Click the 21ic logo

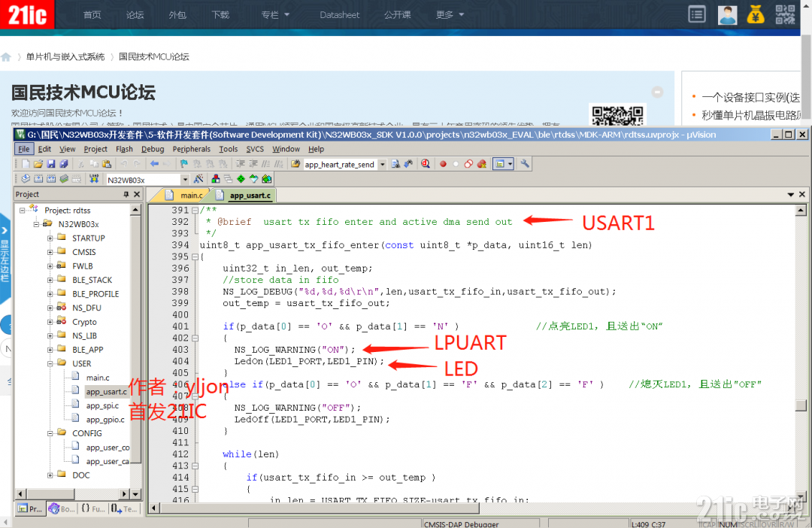pyautogui.click(x=27, y=14)
